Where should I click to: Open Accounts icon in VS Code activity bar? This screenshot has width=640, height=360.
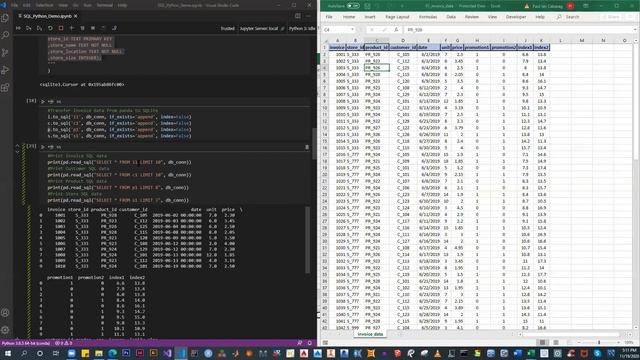[x=5, y=313]
